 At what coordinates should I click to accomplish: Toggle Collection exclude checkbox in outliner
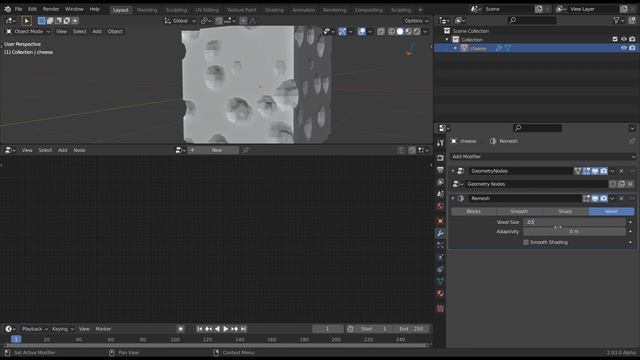(x=615, y=39)
